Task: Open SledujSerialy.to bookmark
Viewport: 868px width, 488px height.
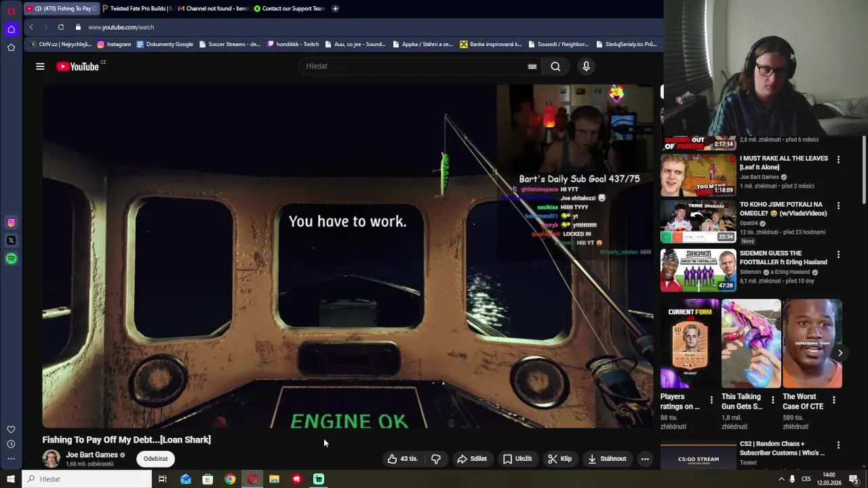Action: (626, 44)
